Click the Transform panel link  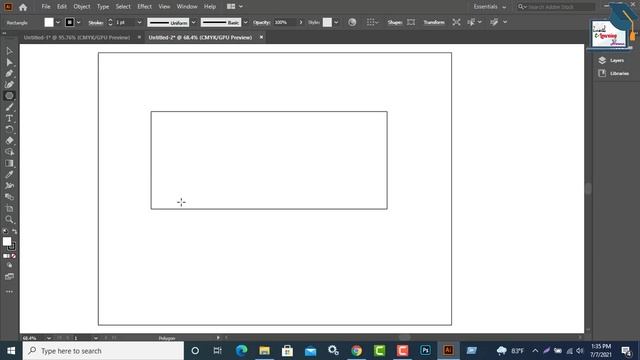tap(434, 22)
